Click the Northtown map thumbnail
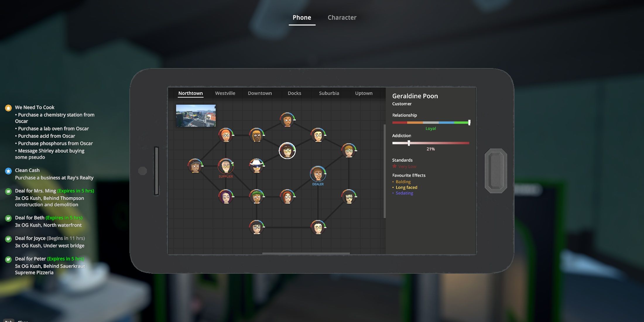This screenshot has height=322, width=644. (x=196, y=116)
